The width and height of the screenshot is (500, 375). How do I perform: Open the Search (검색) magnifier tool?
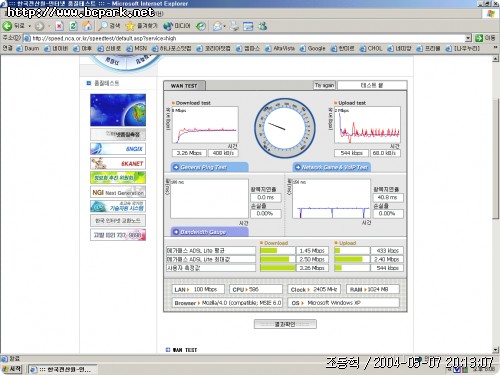109,26
